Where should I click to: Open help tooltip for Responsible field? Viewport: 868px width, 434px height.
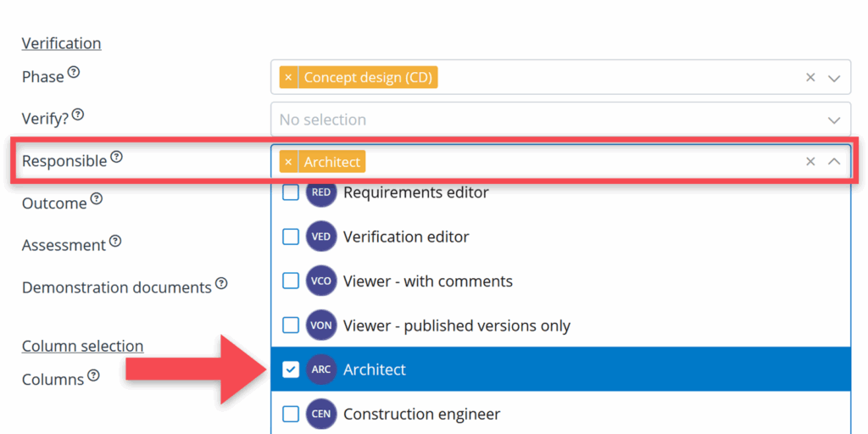coord(117,157)
